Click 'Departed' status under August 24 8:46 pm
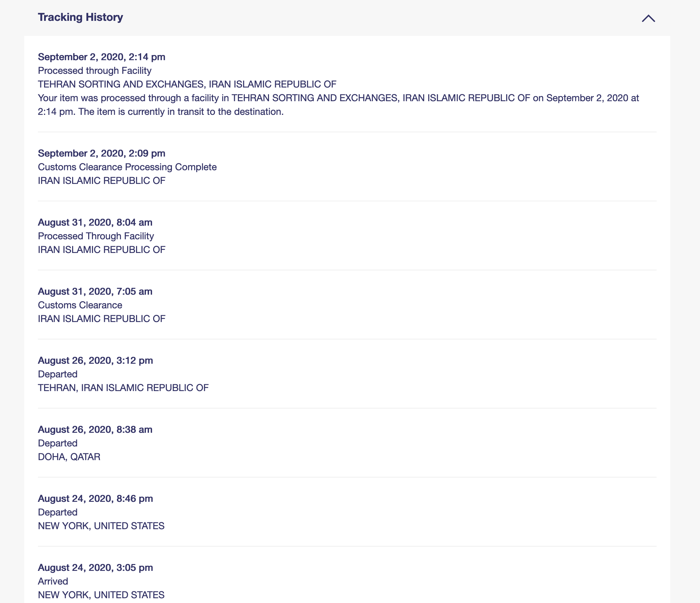The height and width of the screenshot is (603, 700). 57,512
